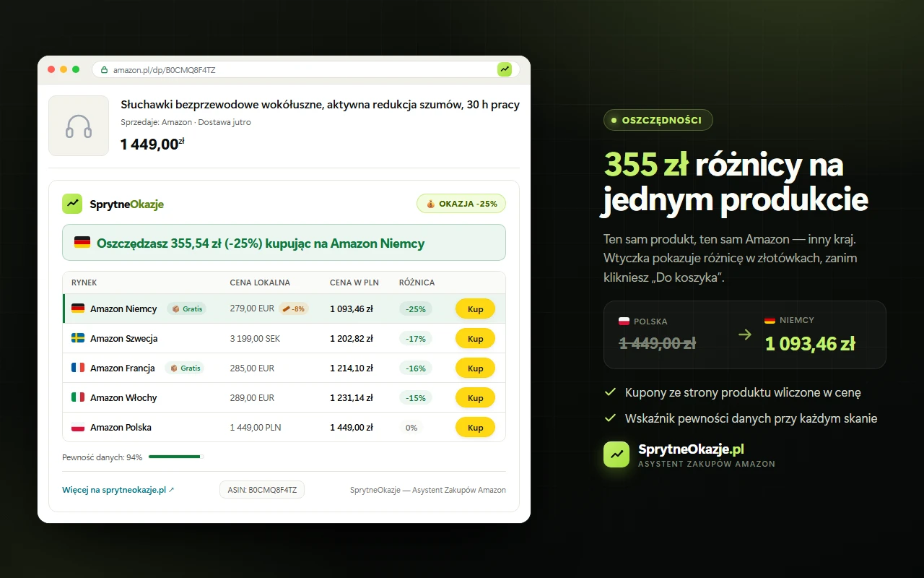Buy from Amazon Włochy with Kup button
Screen dimensions: 924x578
tap(475, 397)
